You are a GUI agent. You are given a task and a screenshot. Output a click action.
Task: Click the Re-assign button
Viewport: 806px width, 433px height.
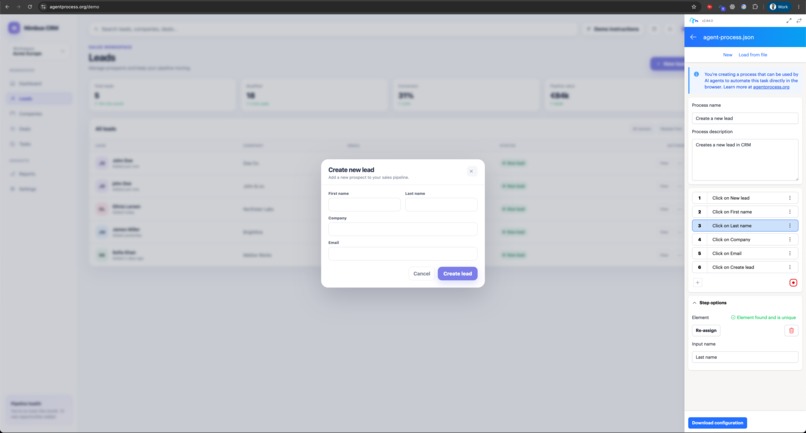click(706, 331)
